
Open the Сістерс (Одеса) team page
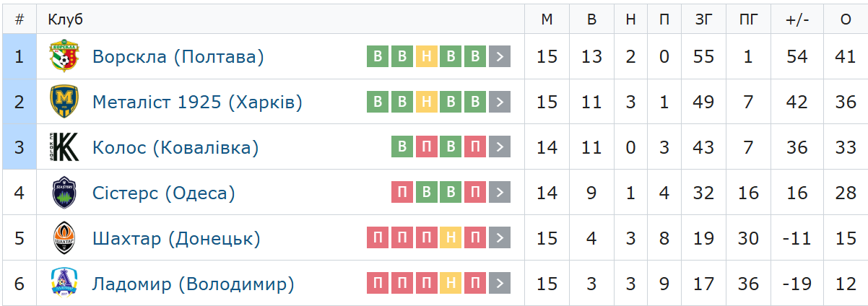point(164,193)
